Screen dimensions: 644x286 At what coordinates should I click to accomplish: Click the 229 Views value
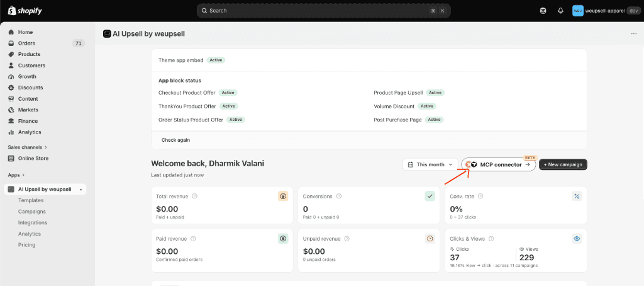(x=527, y=258)
